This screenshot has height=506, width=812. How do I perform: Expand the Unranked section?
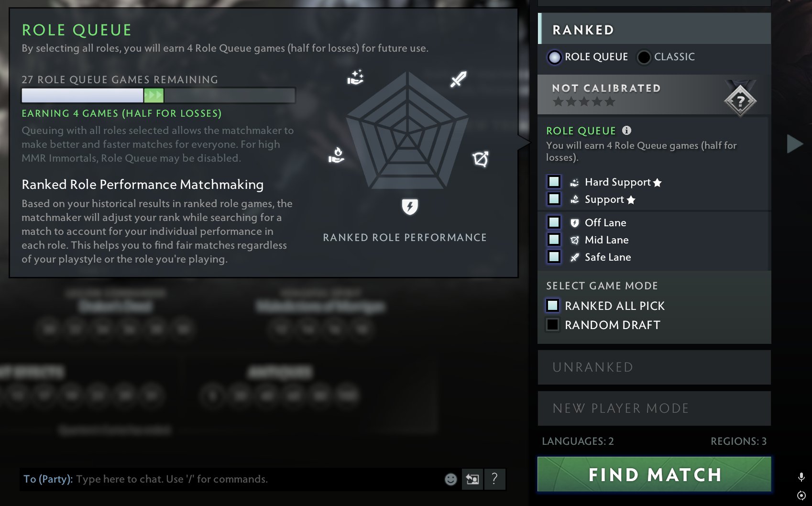(x=654, y=367)
